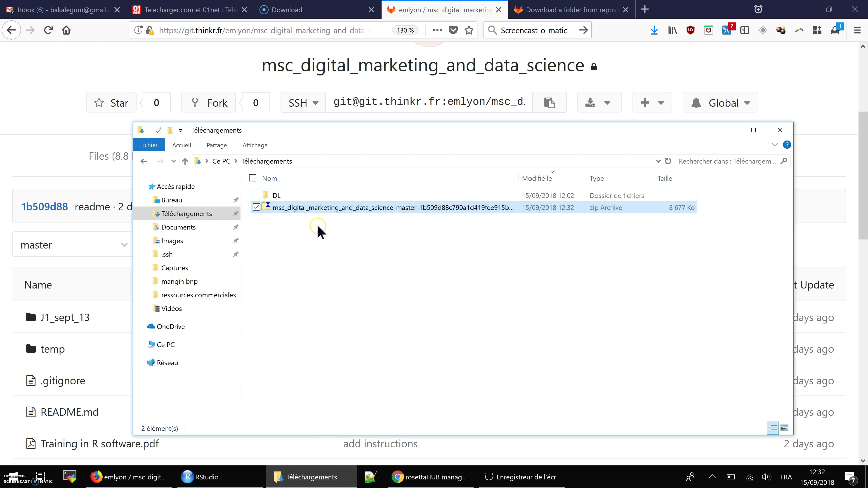Switch to details view in Explorer
The image size is (868, 488).
[773, 428]
